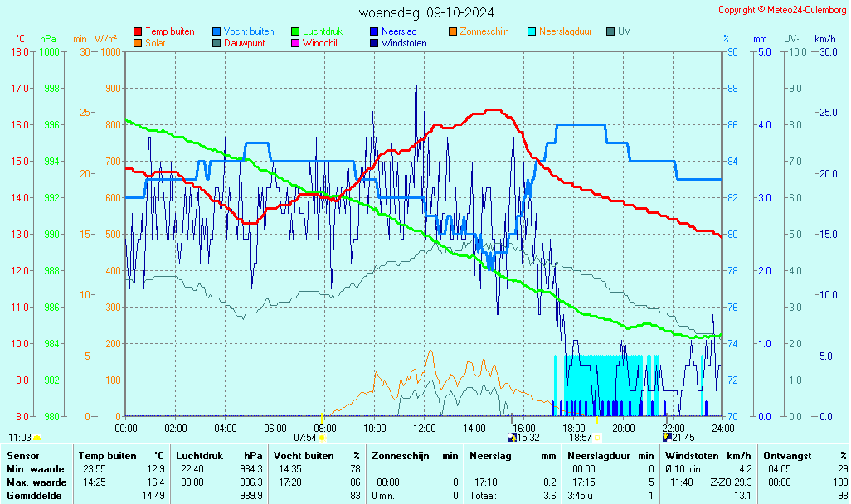Viewport: 851px width, 504px height.
Task: Click the Ontvangst header in the table
Action: point(786,456)
